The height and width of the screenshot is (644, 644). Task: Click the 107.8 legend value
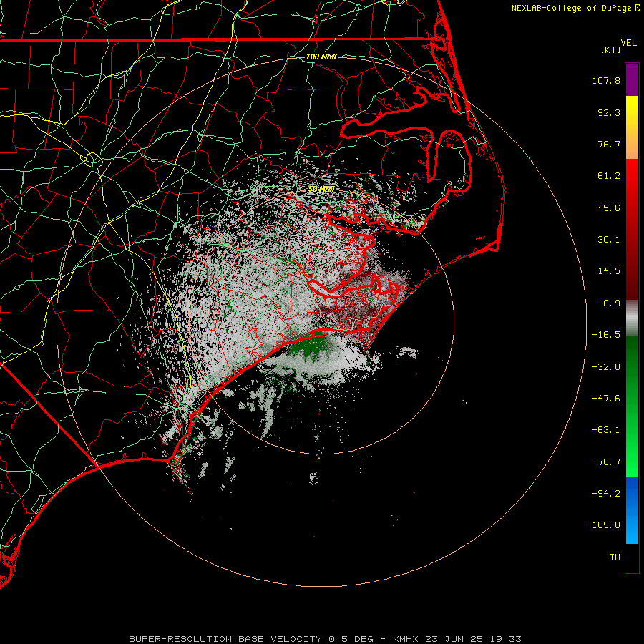[x=606, y=80]
